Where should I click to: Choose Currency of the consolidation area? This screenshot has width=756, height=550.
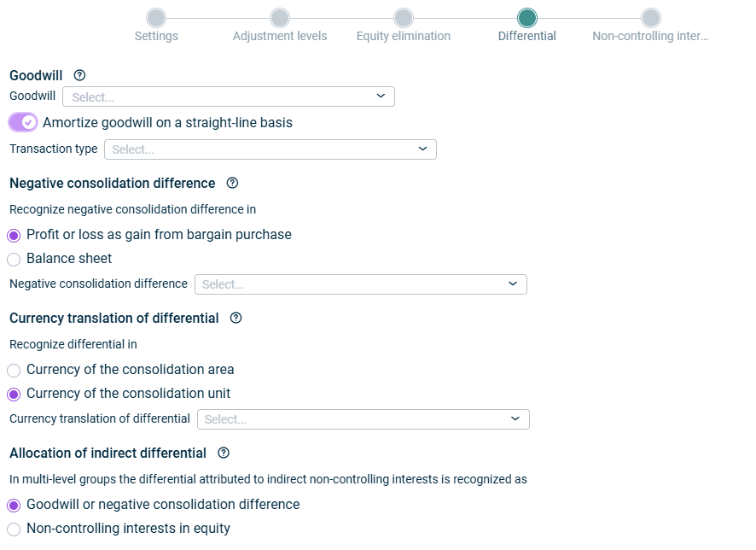pos(14,371)
